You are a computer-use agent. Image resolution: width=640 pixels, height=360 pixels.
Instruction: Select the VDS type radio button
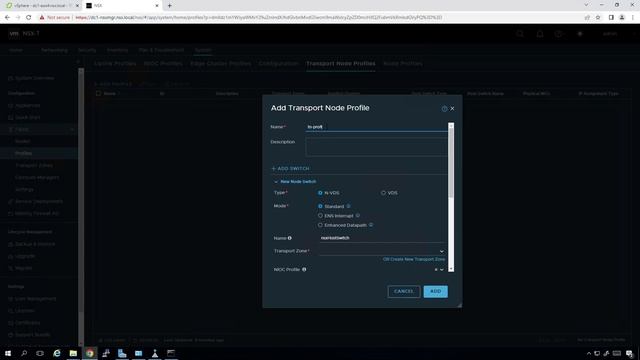(x=383, y=193)
